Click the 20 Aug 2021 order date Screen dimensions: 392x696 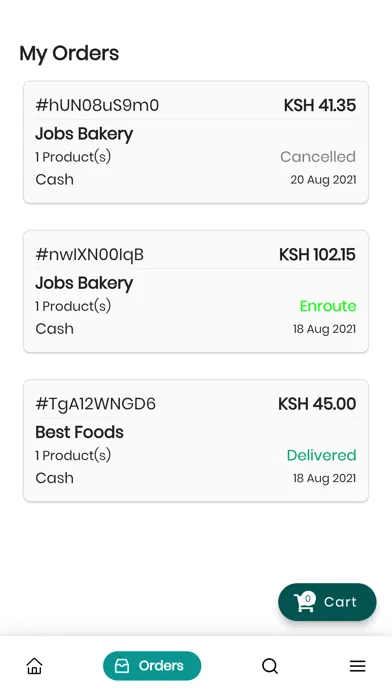pos(323,180)
